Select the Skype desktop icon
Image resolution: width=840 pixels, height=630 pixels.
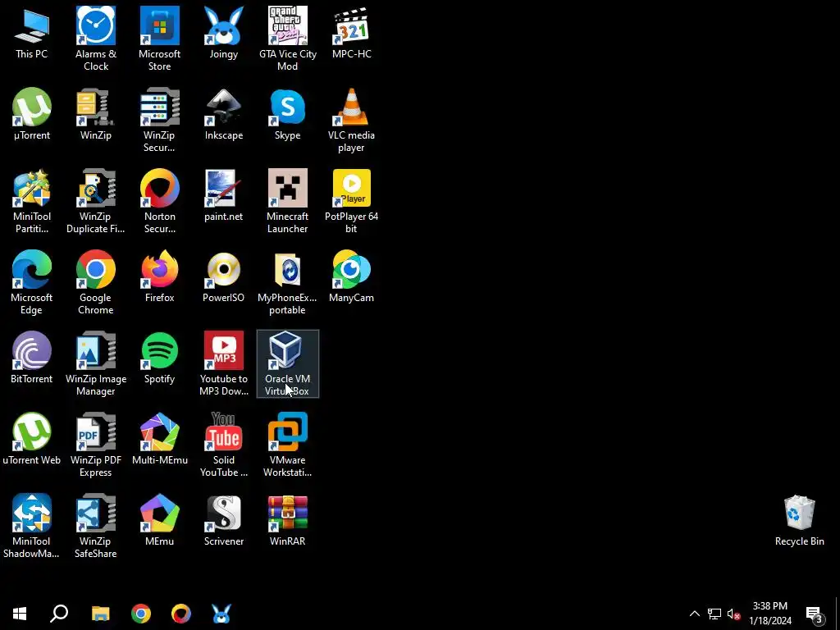pos(288,114)
